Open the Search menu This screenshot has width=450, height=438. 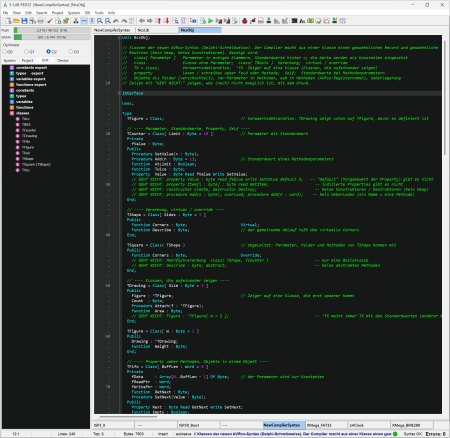pos(42,13)
